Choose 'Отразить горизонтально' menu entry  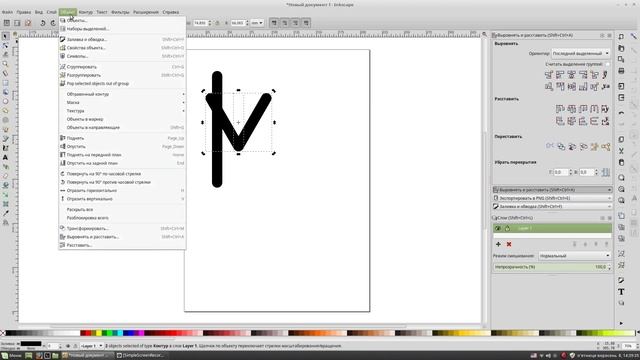[122, 191]
